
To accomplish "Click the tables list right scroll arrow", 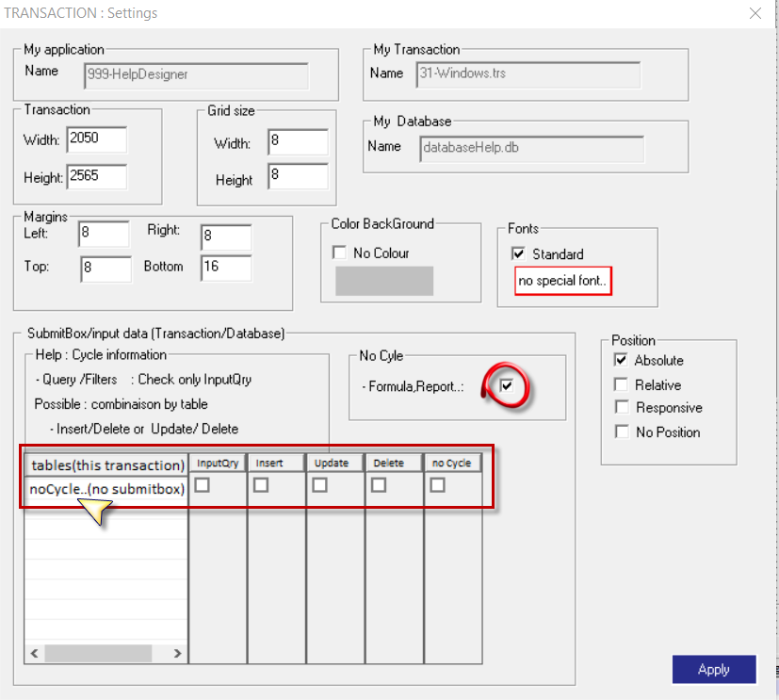I will [177, 653].
